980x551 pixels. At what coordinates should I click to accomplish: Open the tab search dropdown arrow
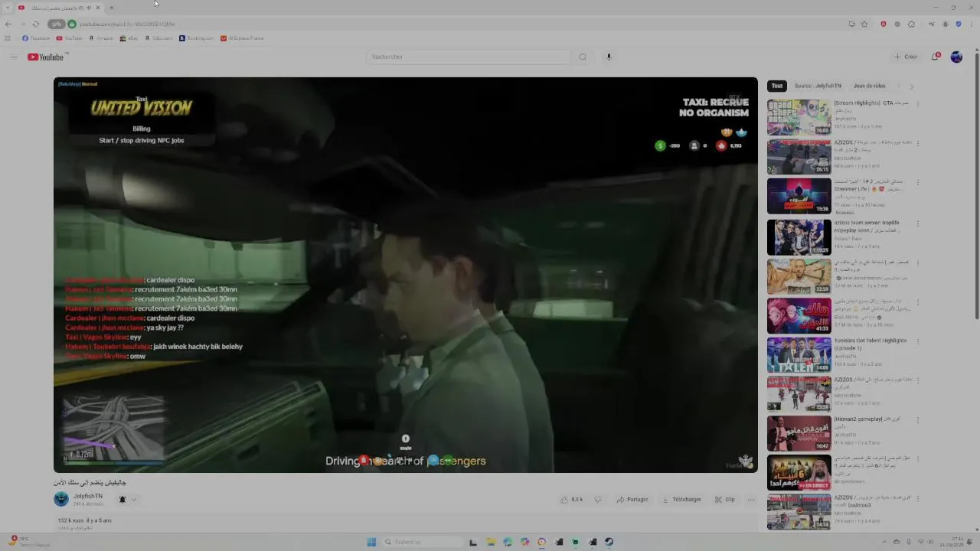click(x=8, y=8)
